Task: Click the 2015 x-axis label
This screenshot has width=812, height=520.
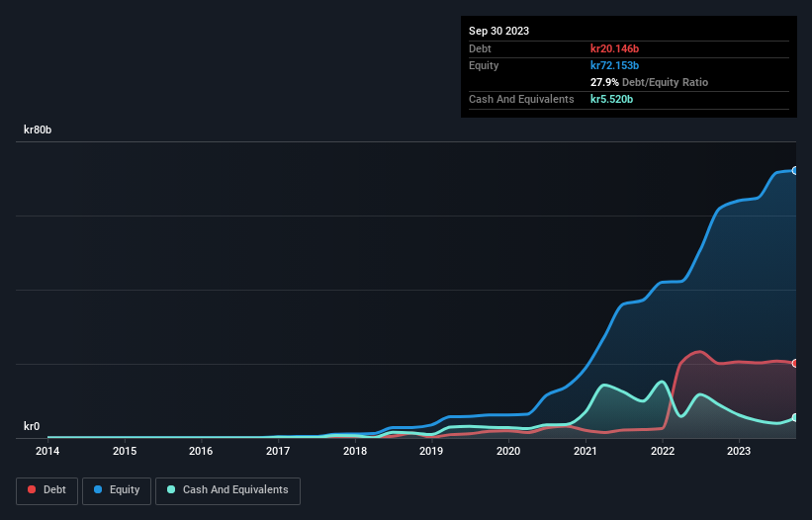Action: 125,451
